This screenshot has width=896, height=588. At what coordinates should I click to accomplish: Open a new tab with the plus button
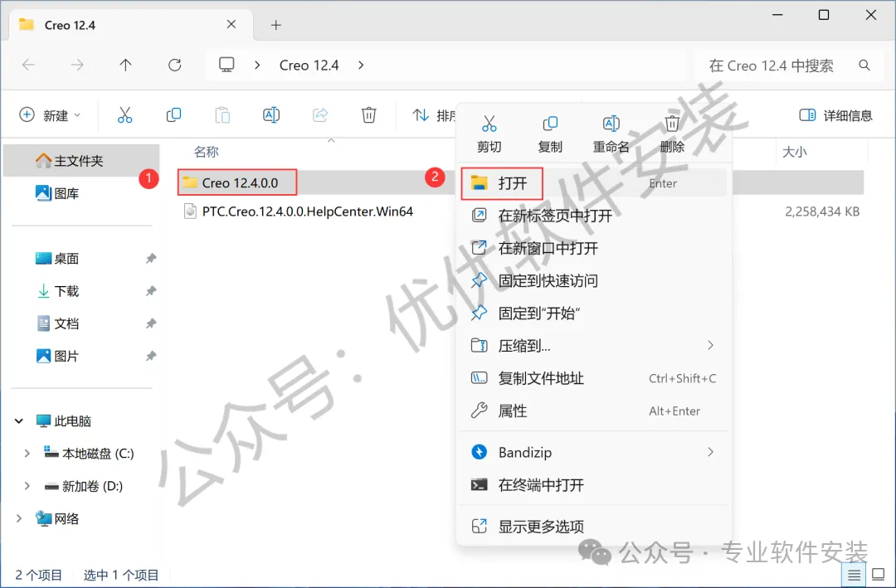coord(276,25)
